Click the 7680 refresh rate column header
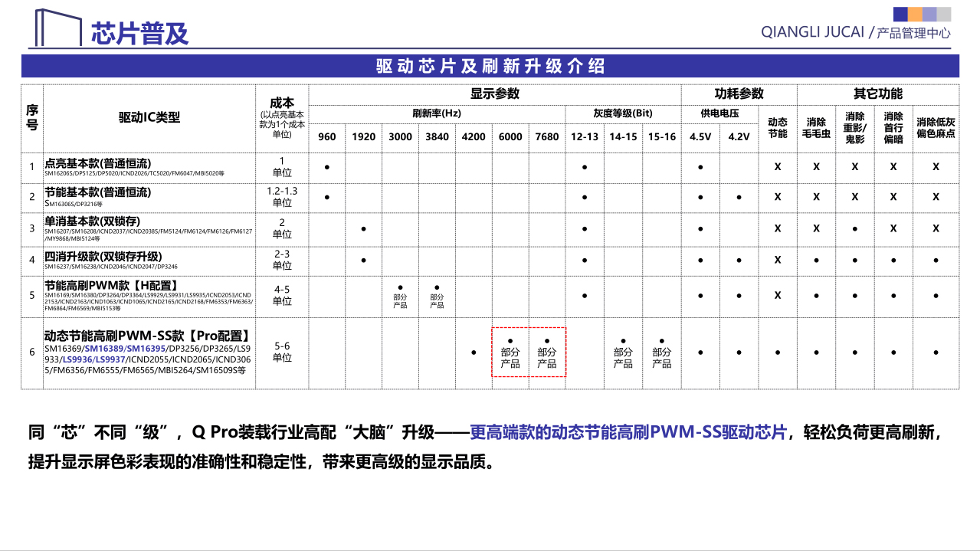Image resolution: width=980 pixels, height=551 pixels. [x=546, y=136]
